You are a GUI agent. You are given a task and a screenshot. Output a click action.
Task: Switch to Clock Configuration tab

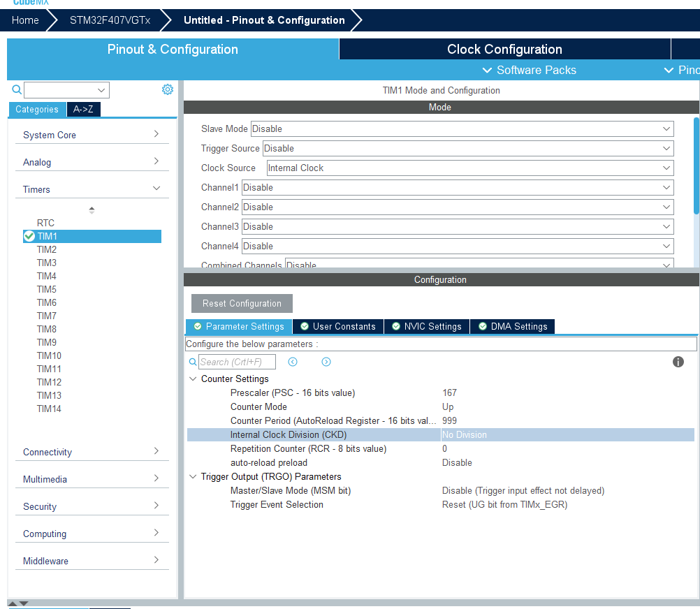click(x=504, y=49)
